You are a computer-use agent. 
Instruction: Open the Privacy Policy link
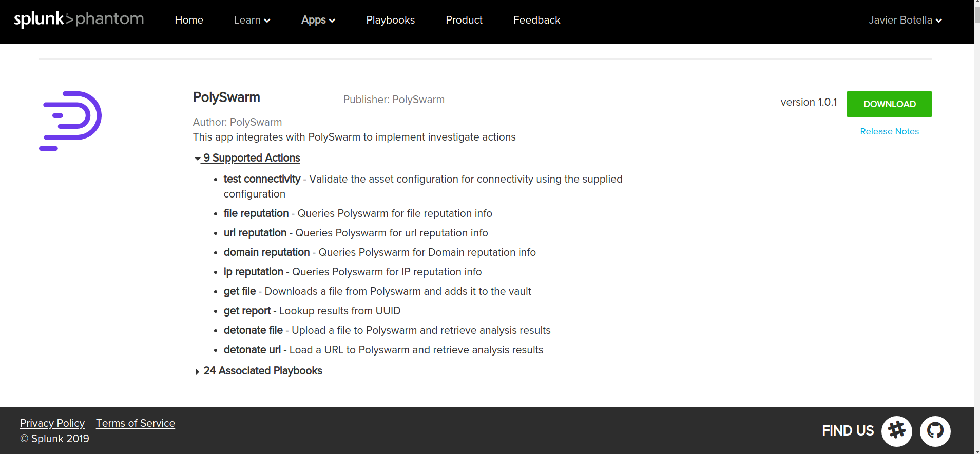[52, 423]
